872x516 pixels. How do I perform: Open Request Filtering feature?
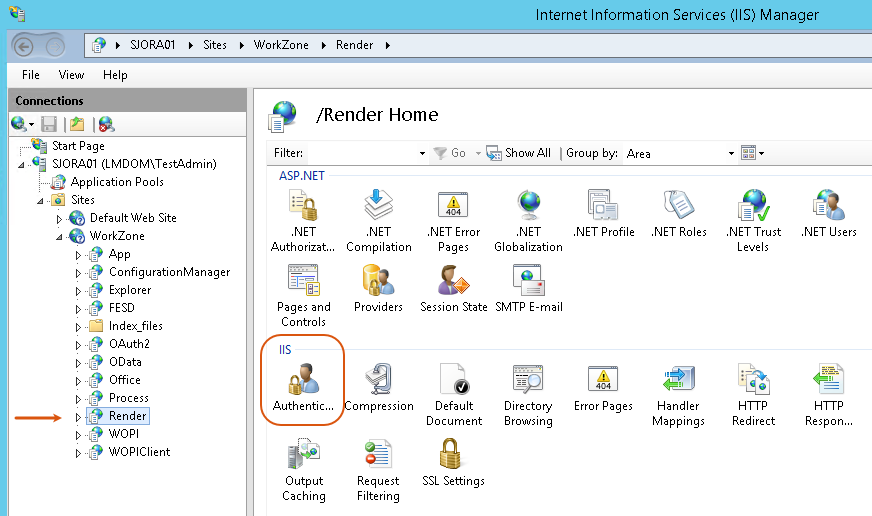pyautogui.click(x=378, y=470)
